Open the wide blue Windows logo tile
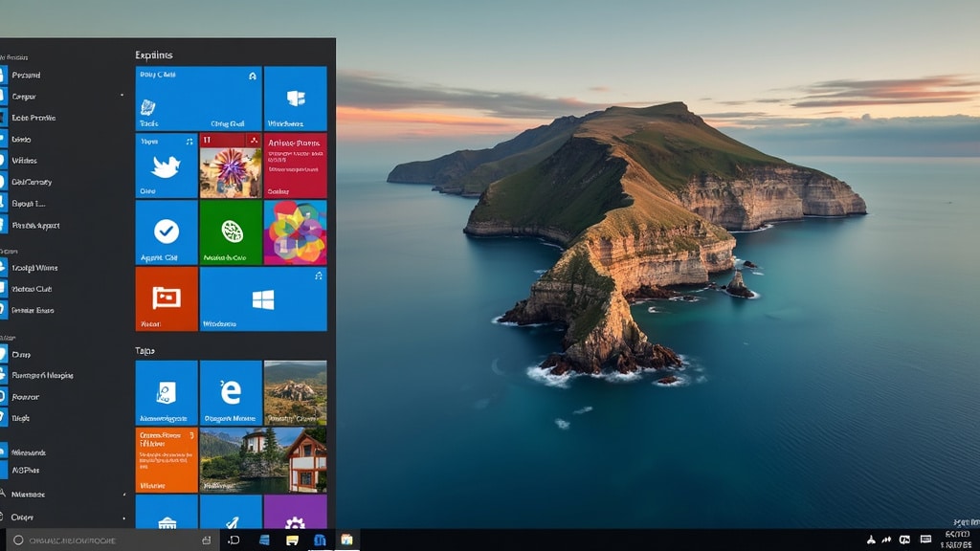This screenshot has height=551, width=980. pos(263,299)
